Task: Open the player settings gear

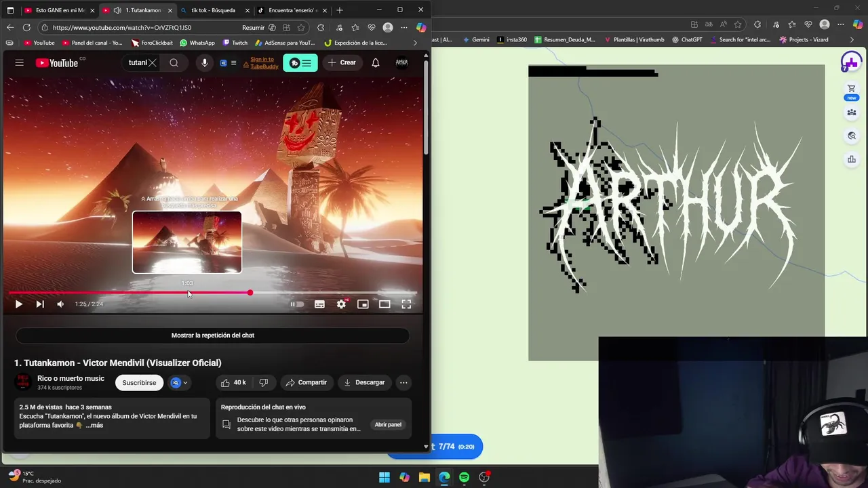Action: (x=341, y=304)
